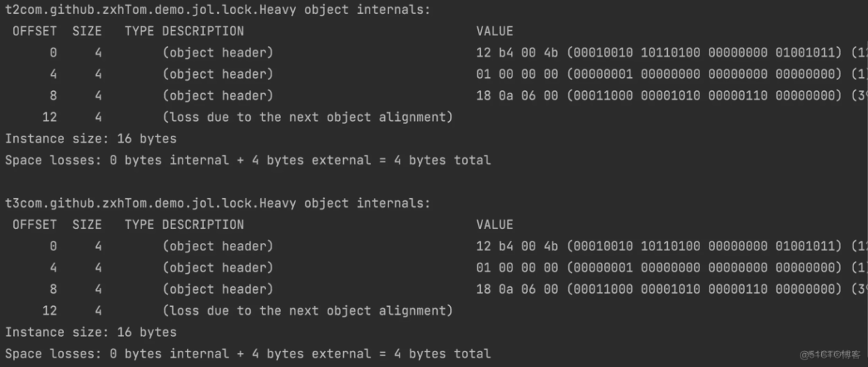The height and width of the screenshot is (367, 868).
Task: Click the VALUE header in the t3com table
Action: pyautogui.click(x=495, y=225)
